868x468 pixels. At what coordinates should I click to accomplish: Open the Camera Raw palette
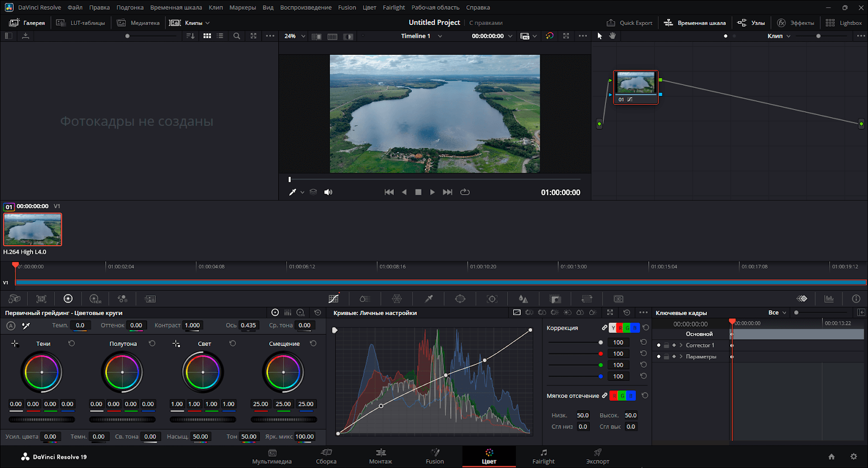[x=15, y=299]
